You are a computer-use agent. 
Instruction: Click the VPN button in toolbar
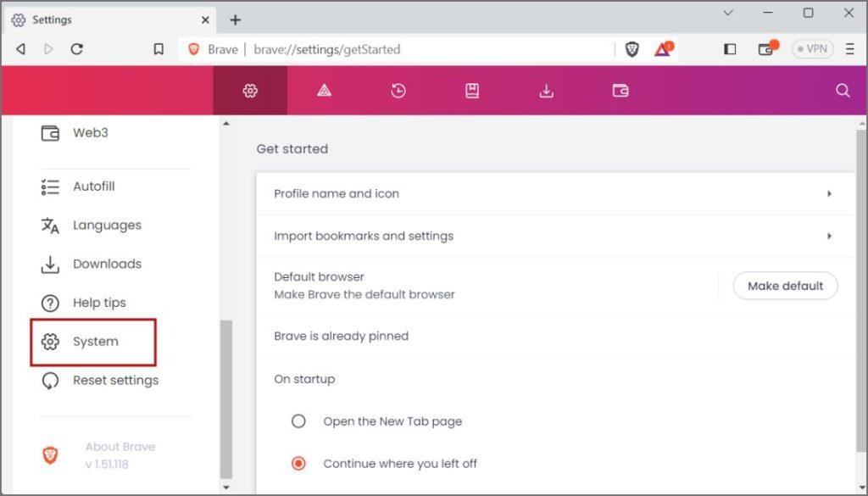click(x=813, y=49)
